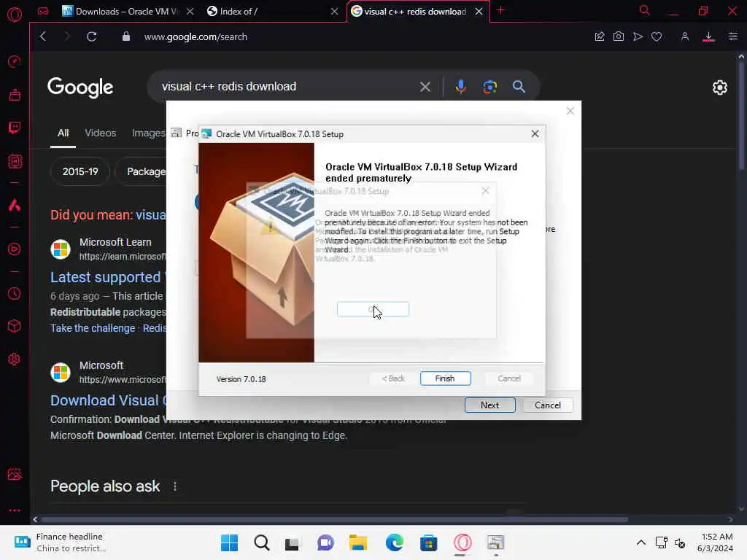Viewport: 747px width, 560px height.
Task: Open the Finance headline widget
Action: 60,542
